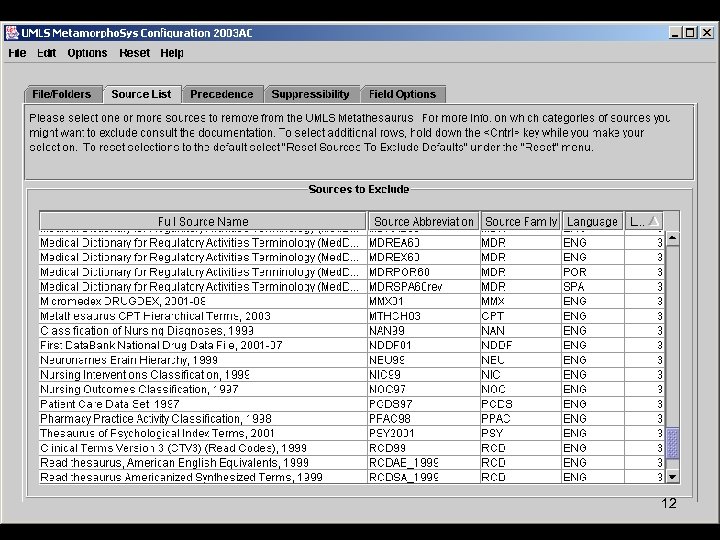Click the RCDSA_1999 abbreviation cell
The width and height of the screenshot is (720, 540).
(x=423, y=477)
